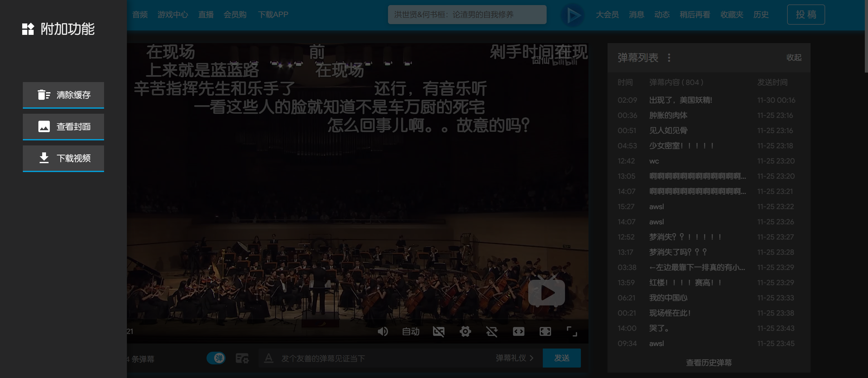
Task: Switch to widescreen mode with the arrows icon
Action: pos(518,331)
